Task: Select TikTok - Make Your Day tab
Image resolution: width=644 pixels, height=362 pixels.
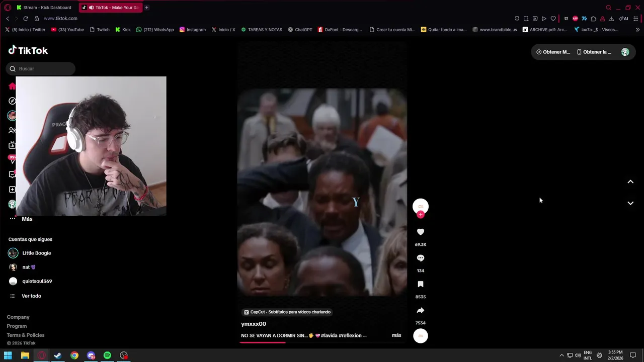Action: (x=111, y=8)
